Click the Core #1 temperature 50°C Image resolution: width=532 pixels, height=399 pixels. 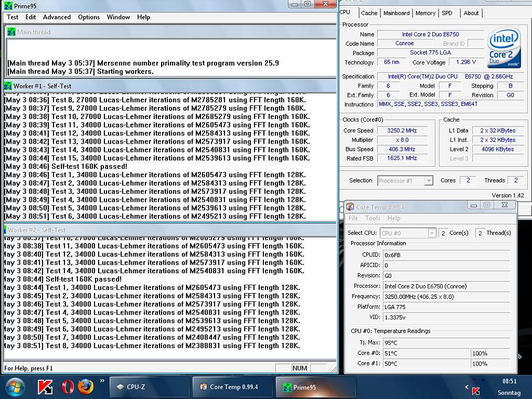pos(426,364)
